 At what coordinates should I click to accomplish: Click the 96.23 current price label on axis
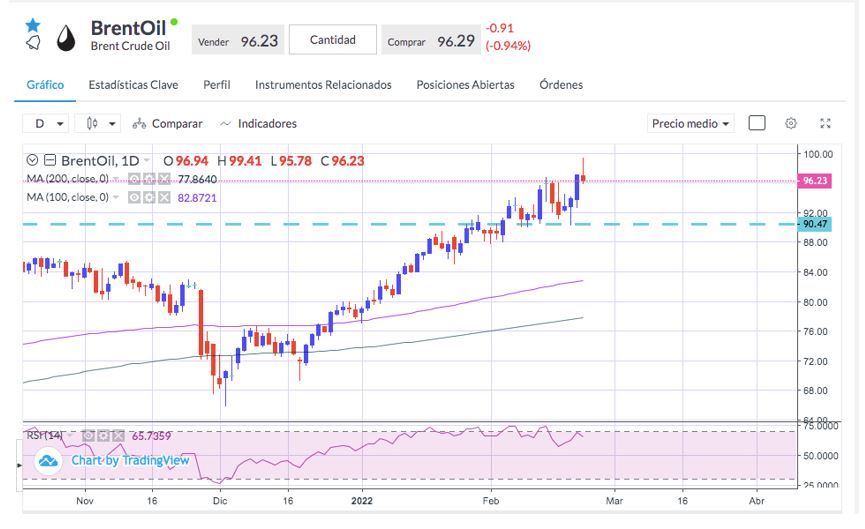point(815,180)
